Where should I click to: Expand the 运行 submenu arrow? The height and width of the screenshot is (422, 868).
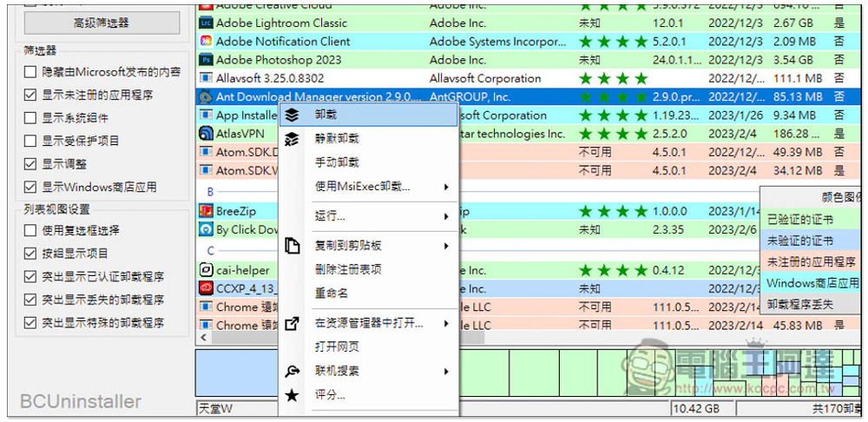(446, 215)
